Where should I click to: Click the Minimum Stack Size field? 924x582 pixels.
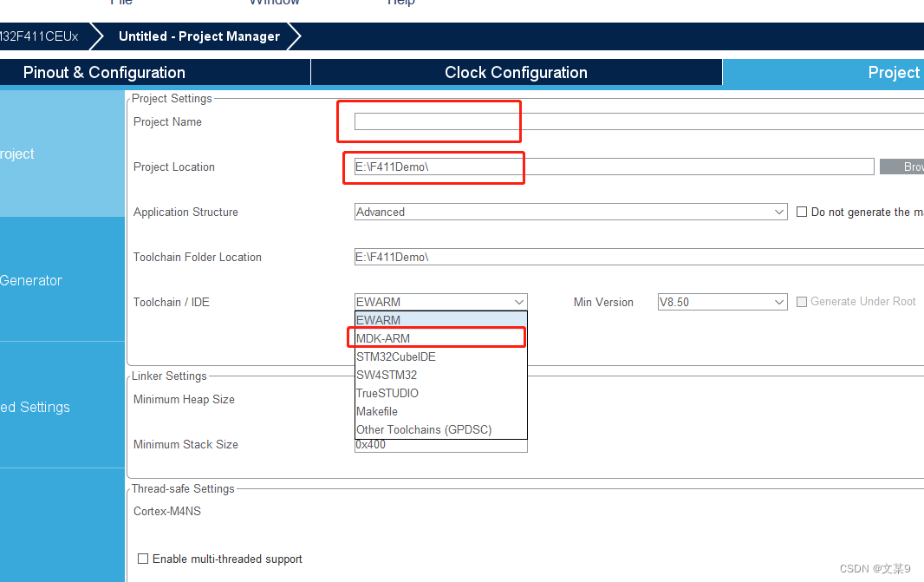tap(441, 445)
